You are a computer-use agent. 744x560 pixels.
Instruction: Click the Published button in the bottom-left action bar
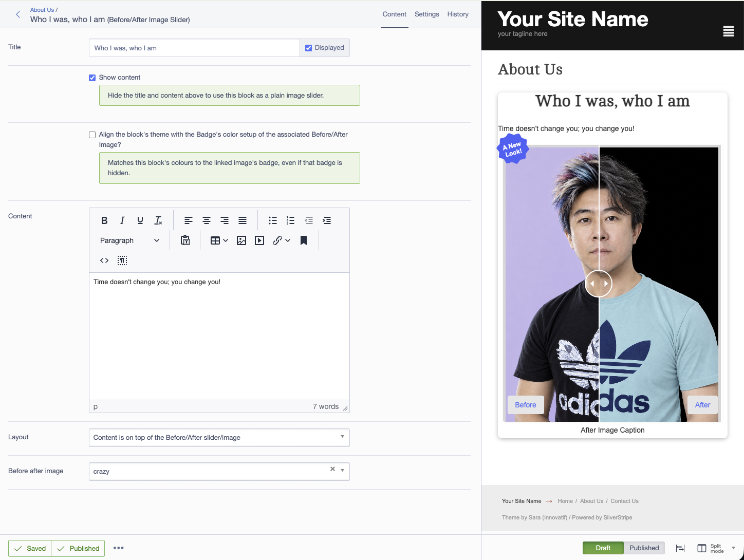(x=78, y=548)
